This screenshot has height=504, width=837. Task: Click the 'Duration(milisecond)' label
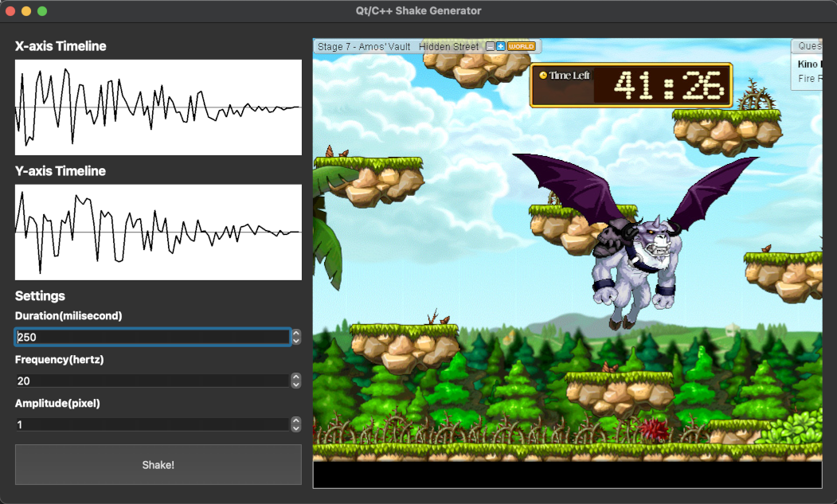click(68, 315)
